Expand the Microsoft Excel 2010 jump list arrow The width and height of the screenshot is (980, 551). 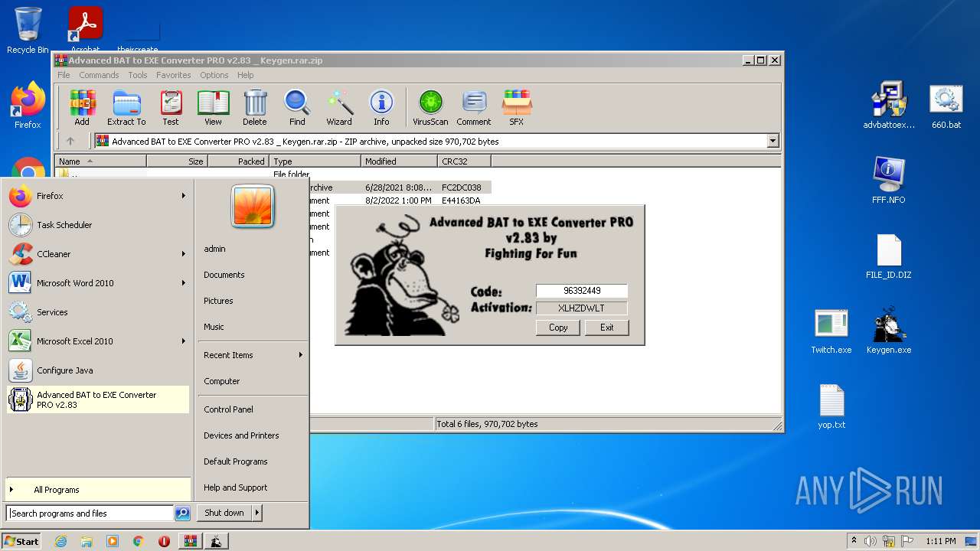pyautogui.click(x=183, y=341)
